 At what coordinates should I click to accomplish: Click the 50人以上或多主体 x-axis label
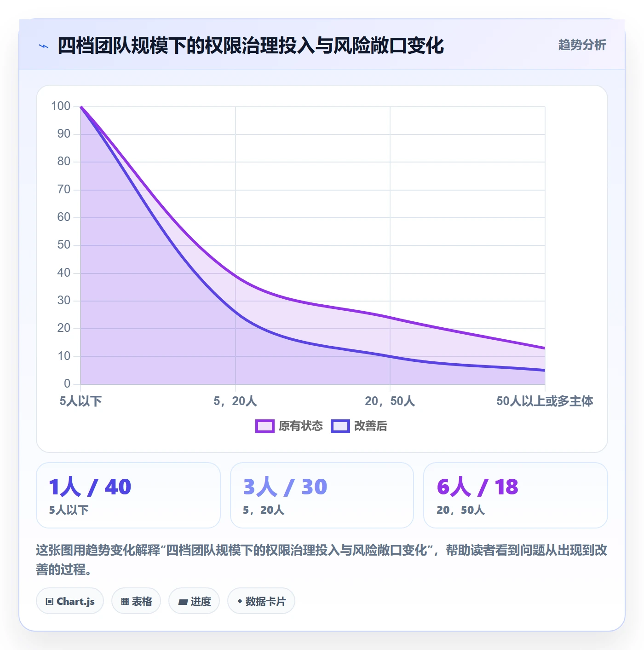(x=545, y=401)
